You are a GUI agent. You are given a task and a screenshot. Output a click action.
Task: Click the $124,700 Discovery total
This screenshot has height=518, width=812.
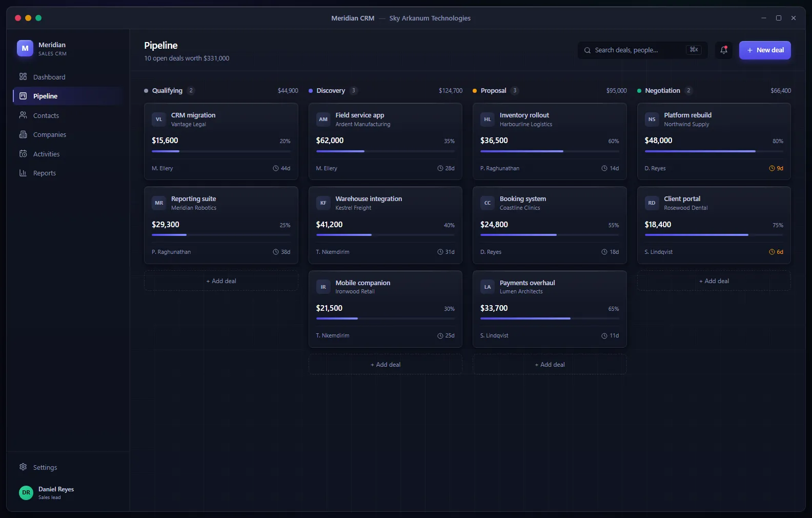pos(451,91)
